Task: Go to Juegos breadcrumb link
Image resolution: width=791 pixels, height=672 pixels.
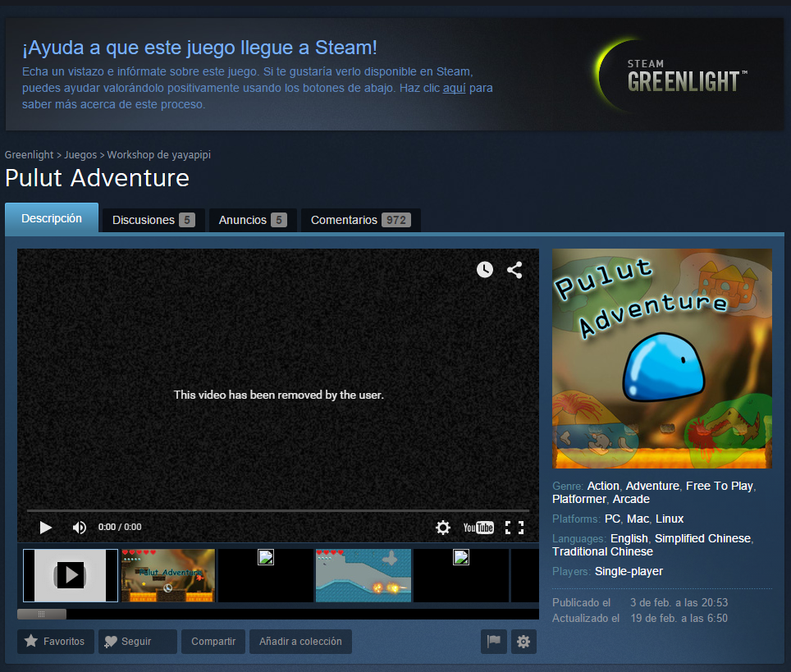Action: tap(80, 155)
